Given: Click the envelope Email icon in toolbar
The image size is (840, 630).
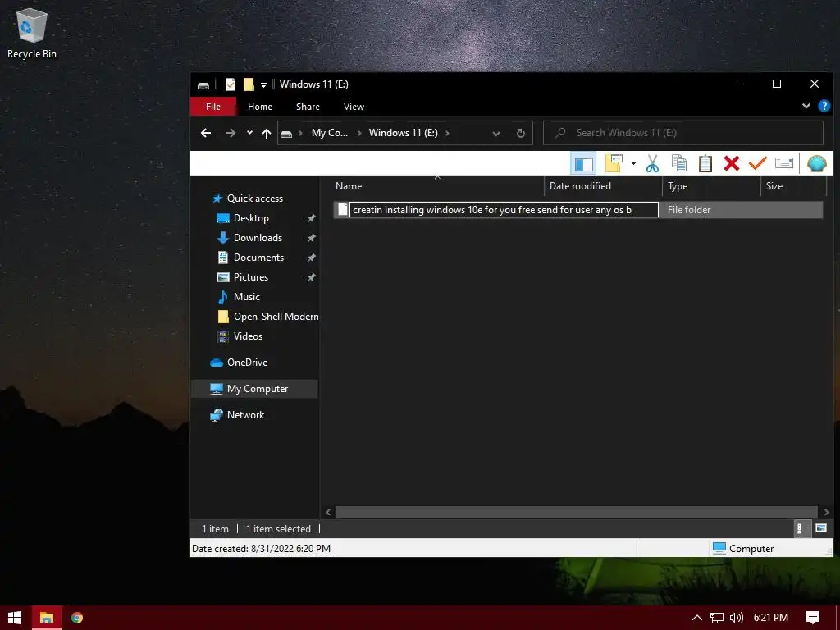Looking at the screenshot, I should coord(783,163).
